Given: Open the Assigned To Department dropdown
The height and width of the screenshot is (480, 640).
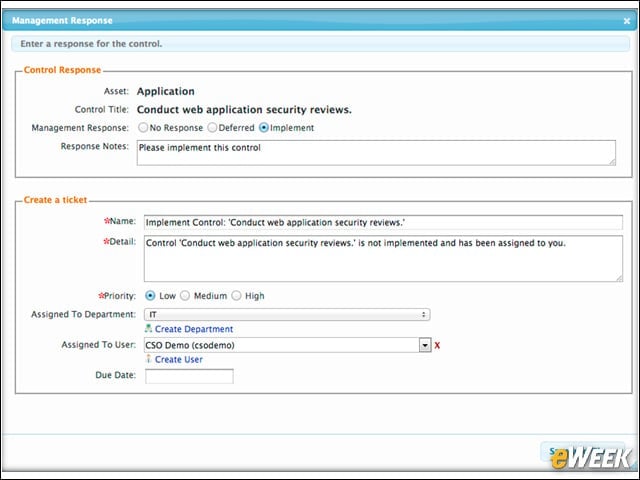Looking at the screenshot, I should coord(287,314).
